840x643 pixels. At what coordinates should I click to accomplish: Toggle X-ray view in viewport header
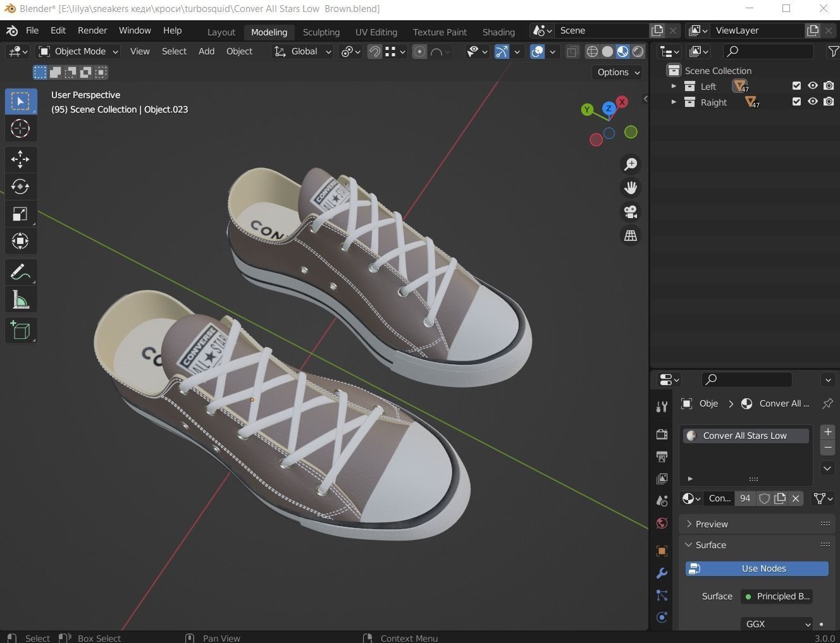572,52
